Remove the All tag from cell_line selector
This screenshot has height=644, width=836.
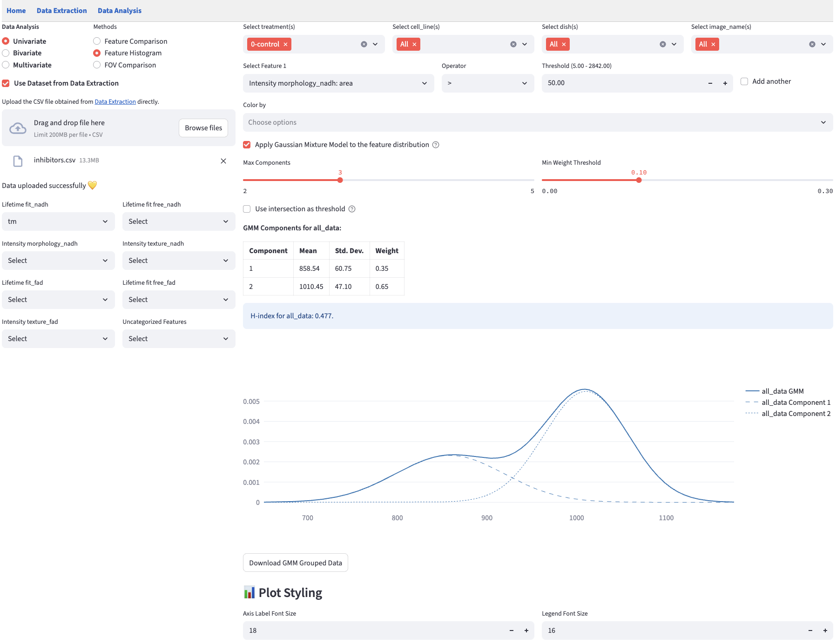pyautogui.click(x=414, y=44)
